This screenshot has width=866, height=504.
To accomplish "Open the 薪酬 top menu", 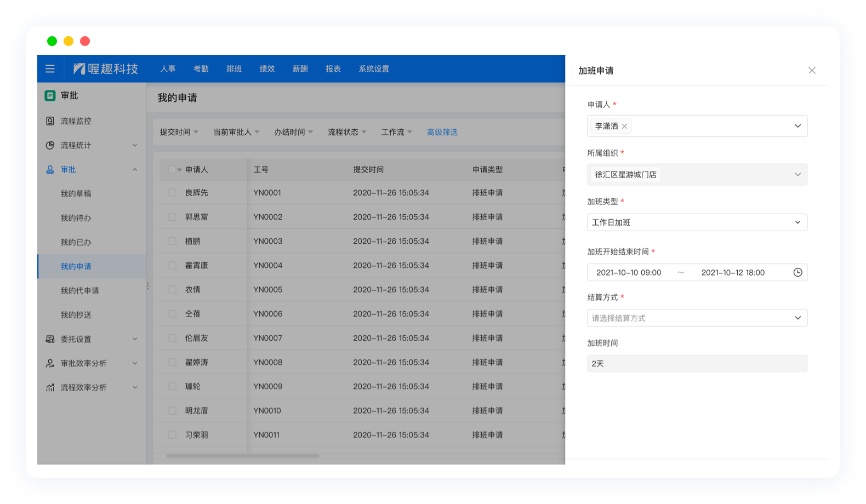I will point(300,68).
